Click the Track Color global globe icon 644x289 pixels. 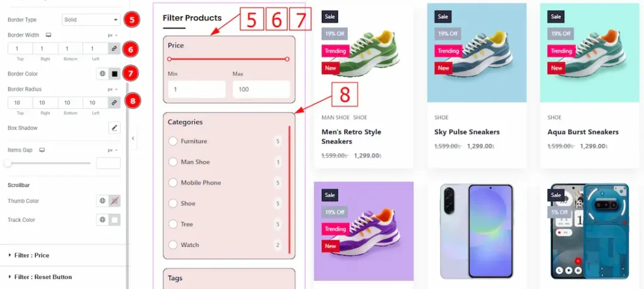103,220
